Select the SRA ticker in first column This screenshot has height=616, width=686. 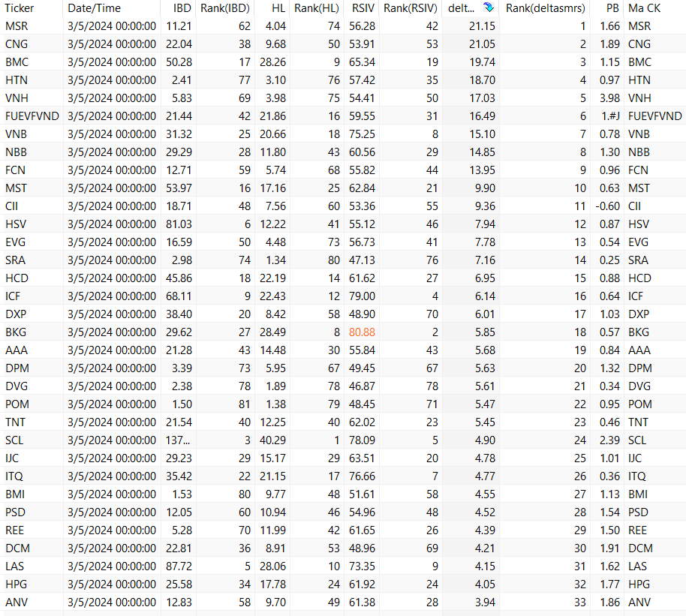pyautogui.click(x=15, y=260)
